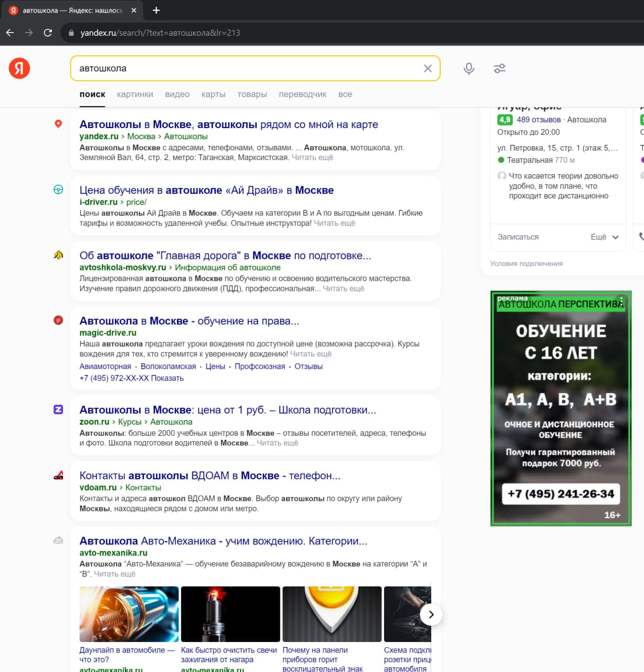Switch to the картинки tab

click(135, 94)
